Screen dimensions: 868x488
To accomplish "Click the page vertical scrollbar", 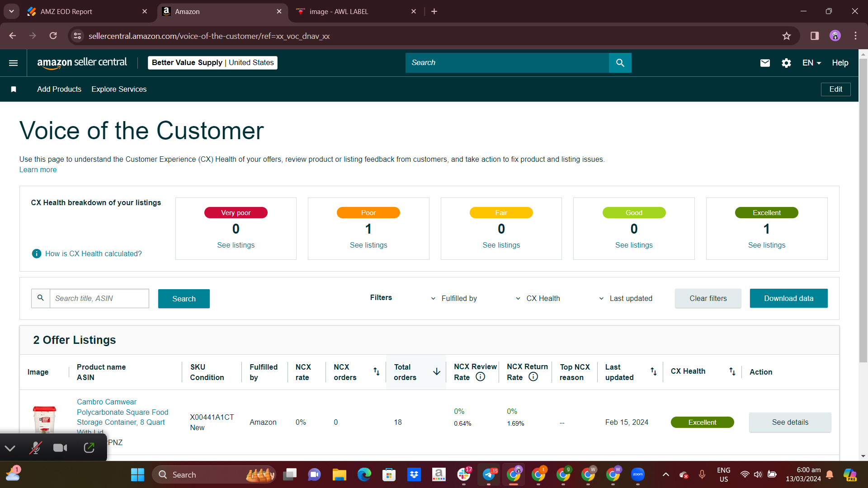I will [863, 211].
